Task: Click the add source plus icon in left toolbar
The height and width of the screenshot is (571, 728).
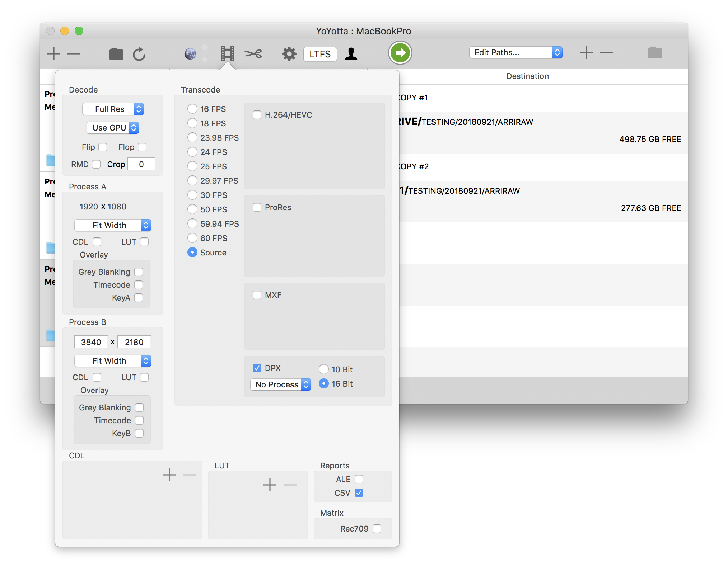Action: [54, 54]
